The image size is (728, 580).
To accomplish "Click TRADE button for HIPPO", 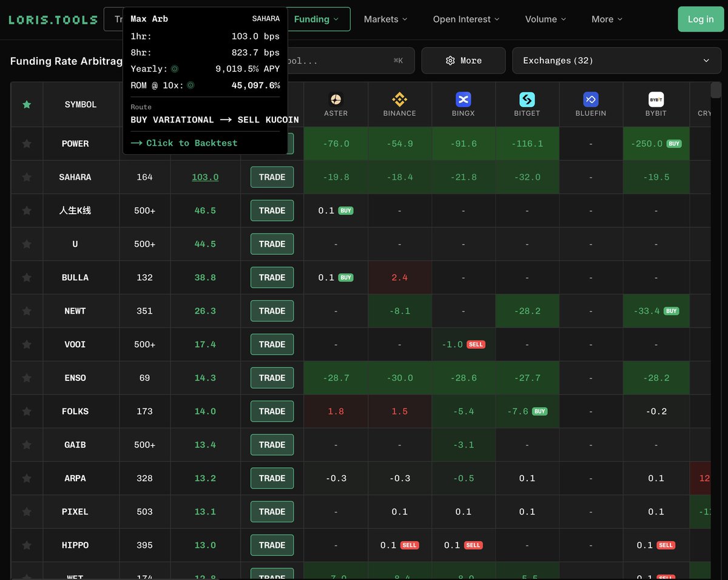I will 272,545.
